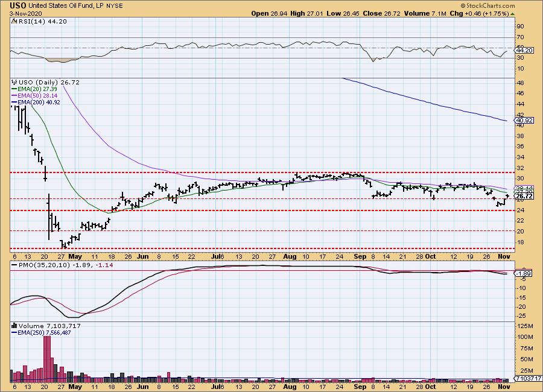Click the 26.72 last-price tag on the price axis

tap(525, 197)
